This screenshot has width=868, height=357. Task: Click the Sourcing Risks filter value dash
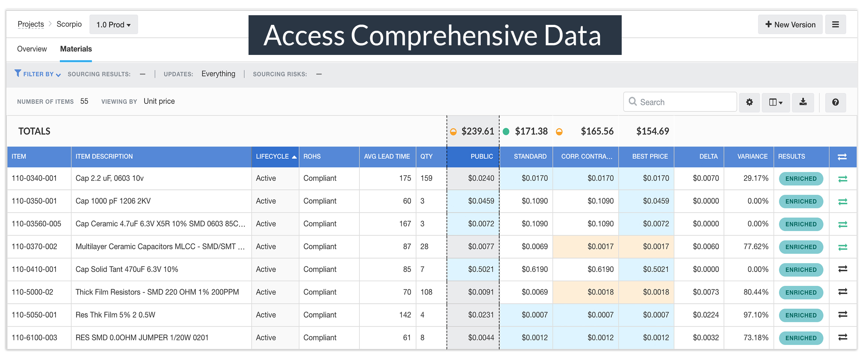pos(319,74)
